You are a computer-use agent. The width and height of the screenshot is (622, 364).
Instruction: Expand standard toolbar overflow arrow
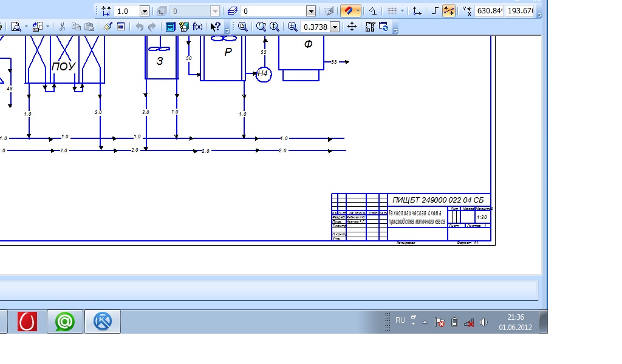[227, 30]
